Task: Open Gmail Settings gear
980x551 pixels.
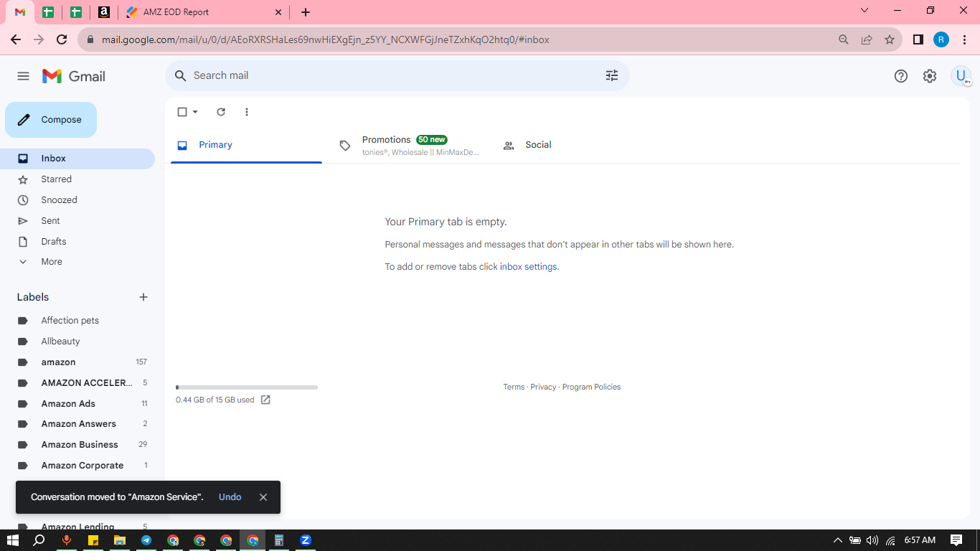Action: click(930, 76)
